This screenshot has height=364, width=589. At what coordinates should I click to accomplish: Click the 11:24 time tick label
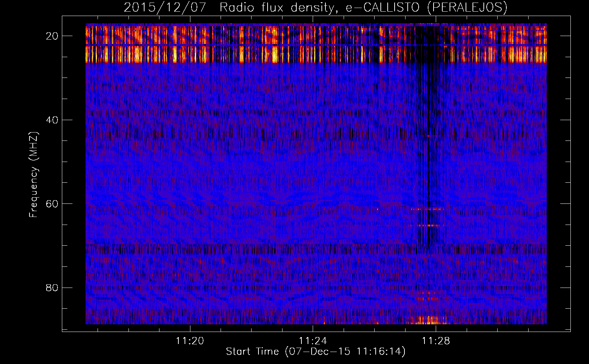[313, 341]
